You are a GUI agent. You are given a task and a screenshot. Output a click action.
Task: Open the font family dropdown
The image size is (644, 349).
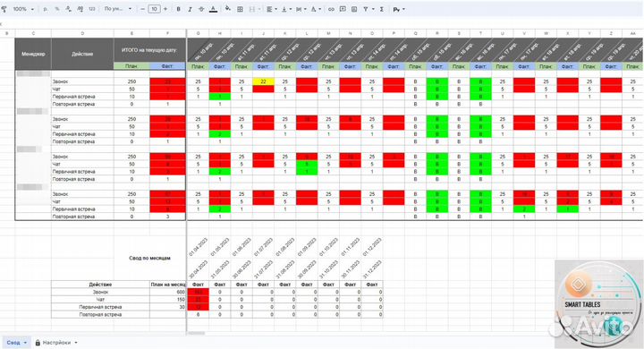[x=118, y=9]
